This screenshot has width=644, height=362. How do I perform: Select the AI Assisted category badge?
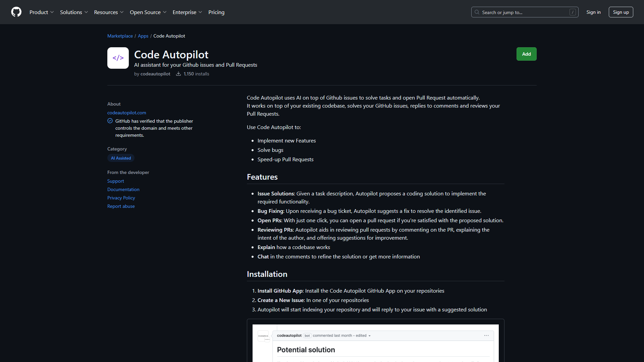pyautogui.click(x=120, y=158)
